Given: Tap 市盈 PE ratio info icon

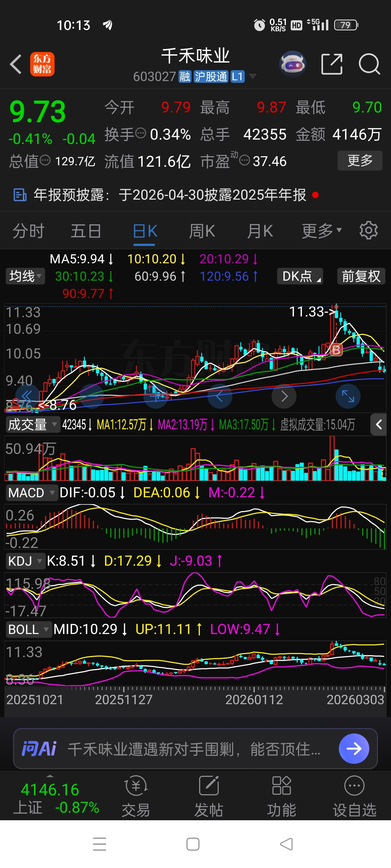Looking at the screenshot, I should pos(245,160).
